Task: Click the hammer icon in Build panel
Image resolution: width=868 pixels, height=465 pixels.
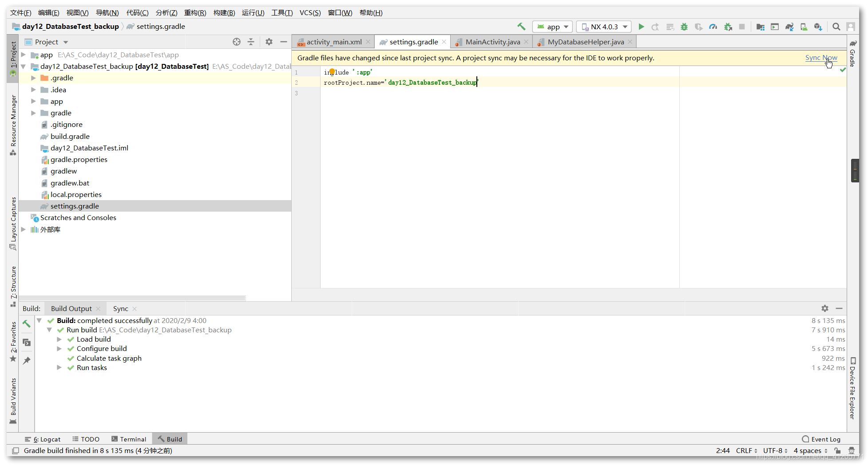Action: [x=27, y=324]
